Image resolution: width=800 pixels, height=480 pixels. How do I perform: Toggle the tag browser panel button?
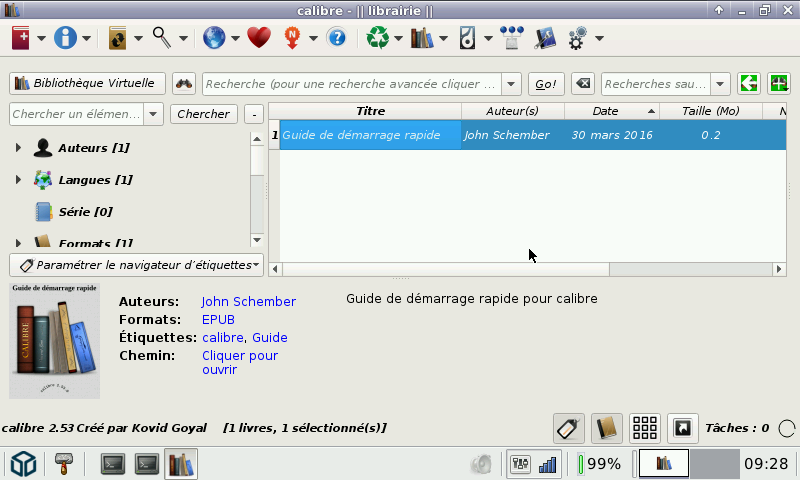pos(569,428)
